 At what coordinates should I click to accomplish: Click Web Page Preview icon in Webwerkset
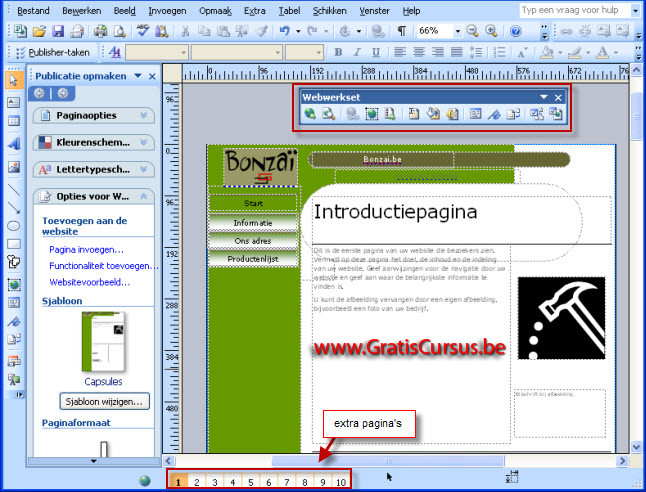(x=328, y=114)
